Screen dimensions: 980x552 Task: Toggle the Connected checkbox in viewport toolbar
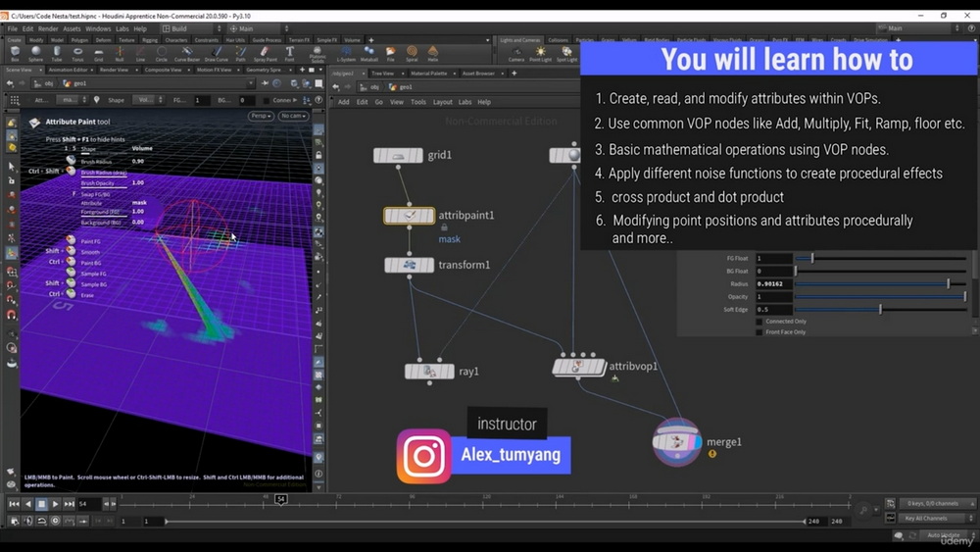(x=267, y=100)
